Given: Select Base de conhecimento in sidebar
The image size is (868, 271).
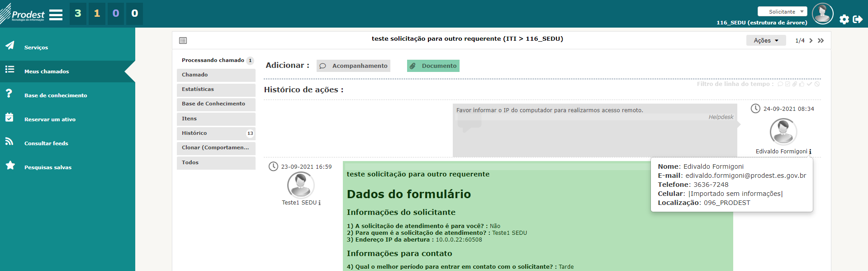Looking at the screenshot, I should (55, 95).
